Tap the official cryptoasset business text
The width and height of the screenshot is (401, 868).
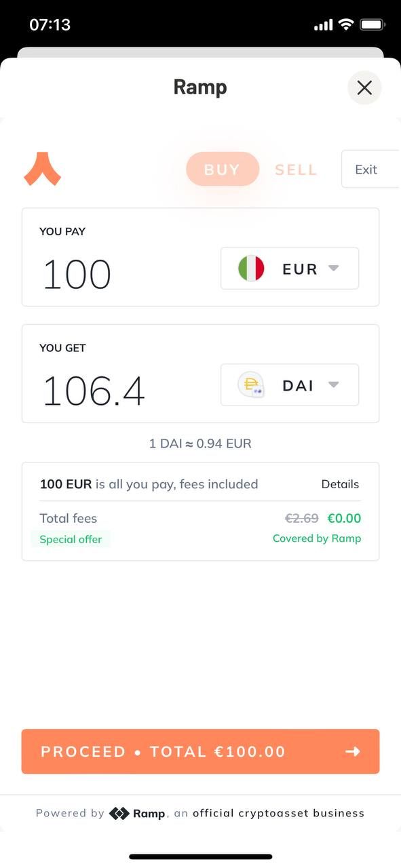(279, 813)
